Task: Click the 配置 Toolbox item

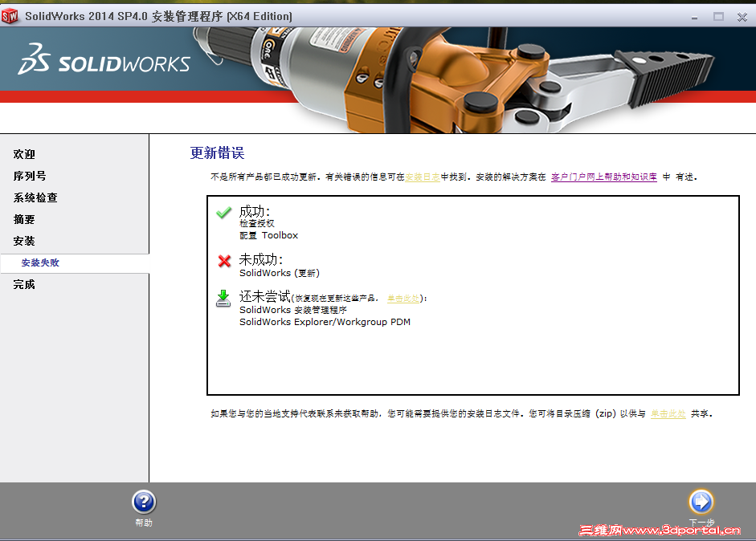Action: 268,235
